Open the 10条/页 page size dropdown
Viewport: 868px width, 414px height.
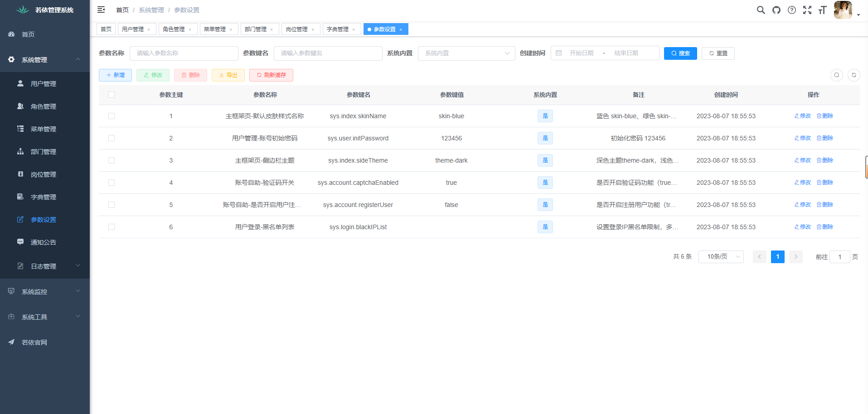point(721,256)
